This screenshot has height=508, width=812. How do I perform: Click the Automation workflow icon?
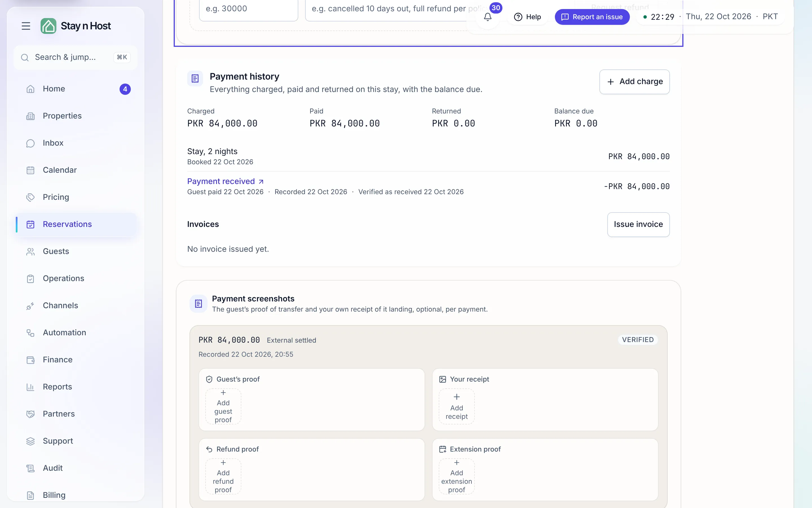click(x=30, y=333)
